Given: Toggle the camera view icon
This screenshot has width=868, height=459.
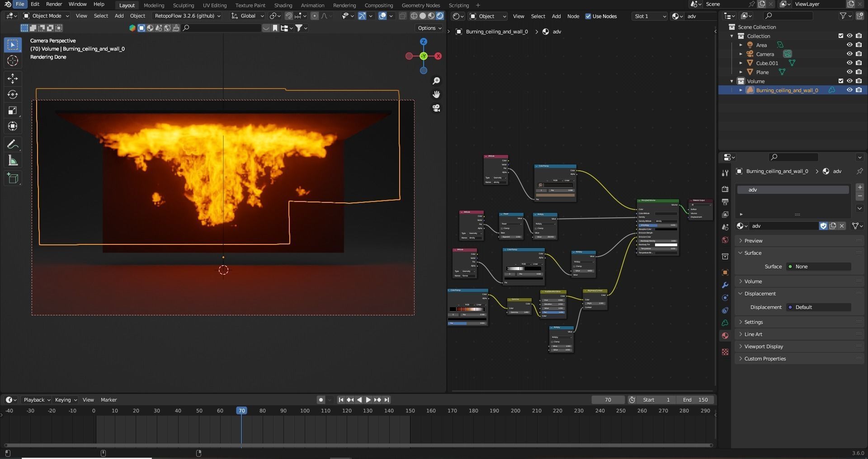Looking at the screenshot, I should [436, 108].
